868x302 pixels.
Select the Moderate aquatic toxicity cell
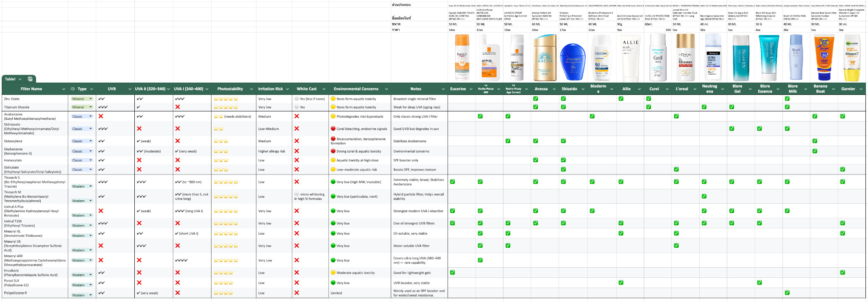pyautogui.click(x=359, y=273)
